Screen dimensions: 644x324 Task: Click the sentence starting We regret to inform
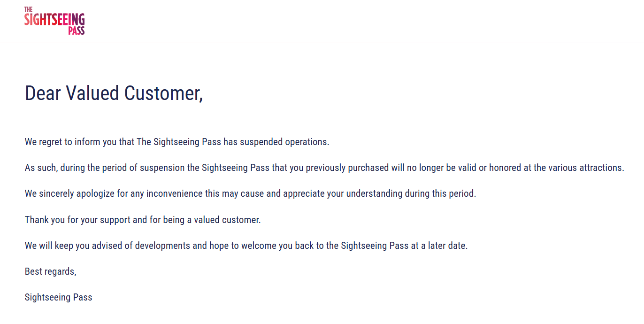pyautogui.click(x=177, y=142)
